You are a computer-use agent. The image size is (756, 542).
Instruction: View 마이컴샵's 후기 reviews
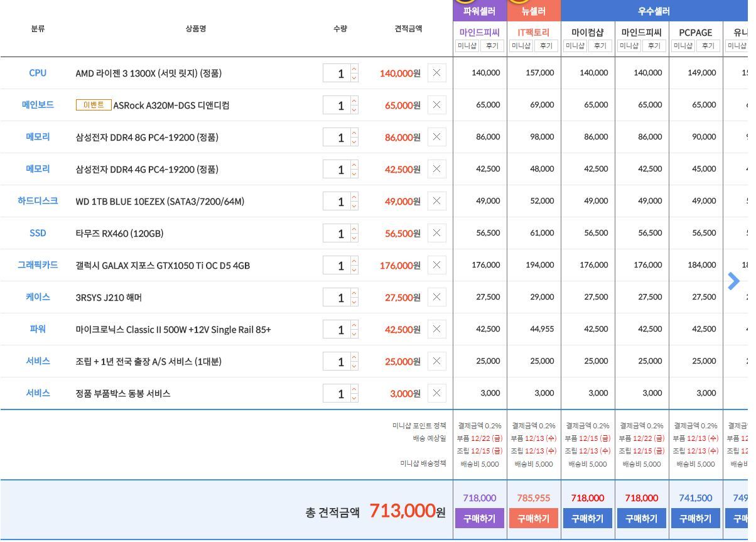coord(600,46)
